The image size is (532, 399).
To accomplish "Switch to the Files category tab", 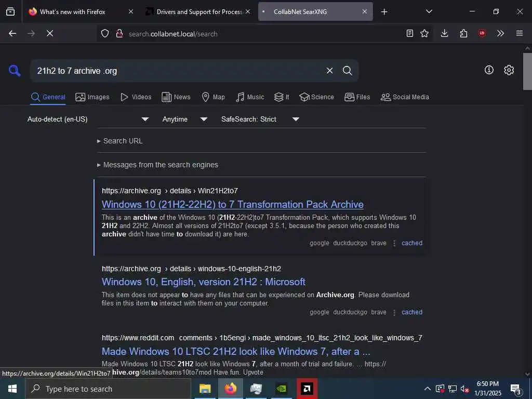I will pyautogui.click(x=357, y=97).
